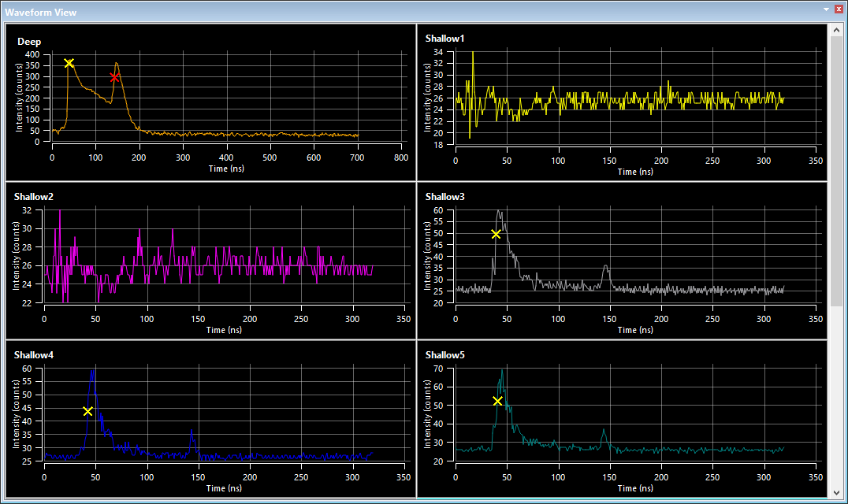This screenshot has height=504, width=848.
Task: Click the small second peak in Shallow4 waveform
Action: point(192,432)
